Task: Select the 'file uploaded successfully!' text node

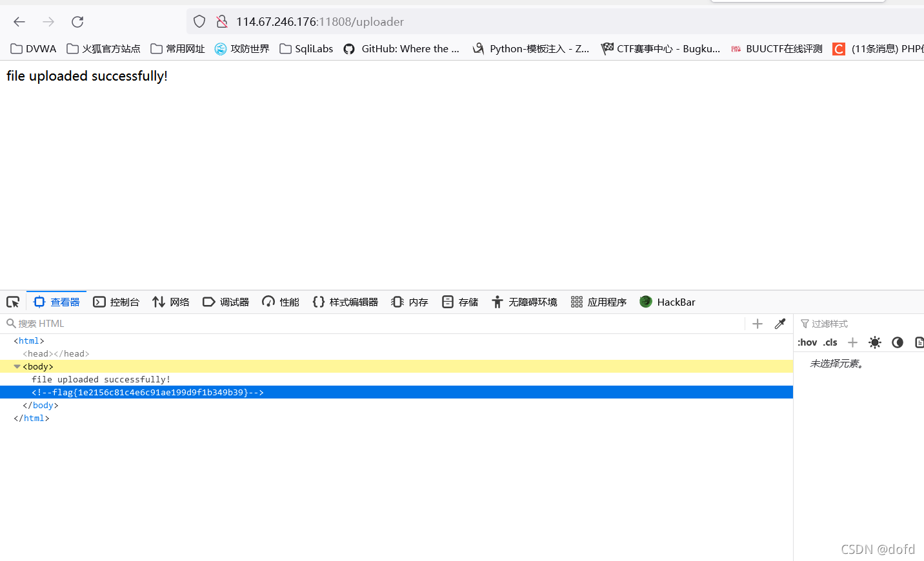Action: pyautogui.click(x=396, y=379)
